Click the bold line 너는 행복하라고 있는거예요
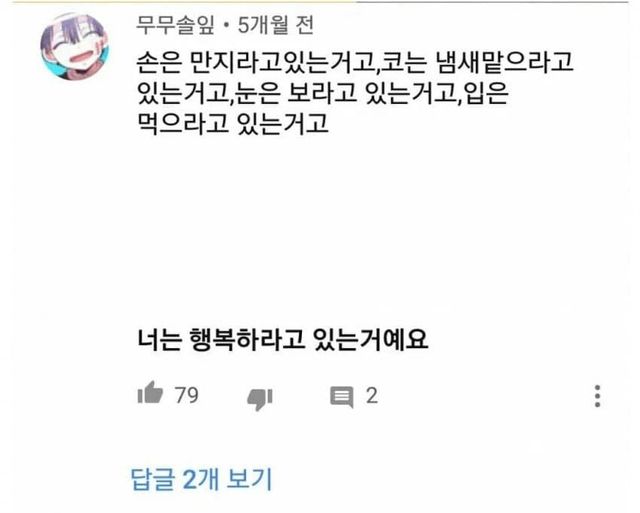The image size is (640, 513). pyautogui.click(x=282, y=340)
